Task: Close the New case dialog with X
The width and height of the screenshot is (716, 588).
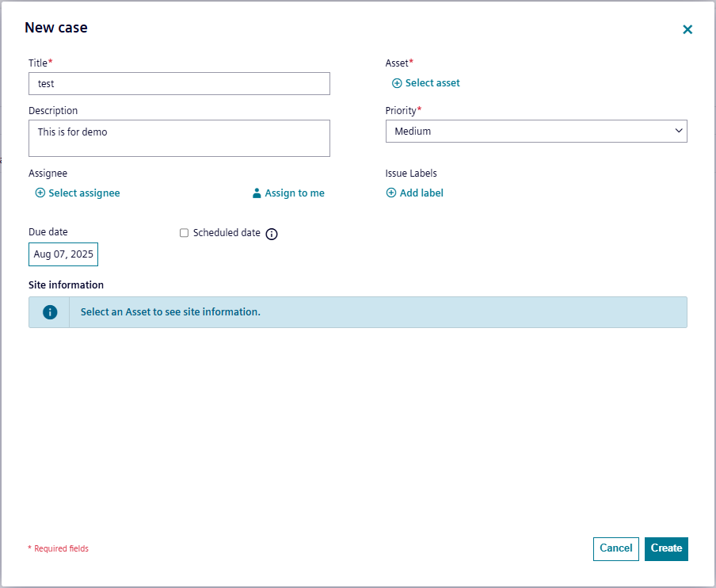Action: [687, 29]
